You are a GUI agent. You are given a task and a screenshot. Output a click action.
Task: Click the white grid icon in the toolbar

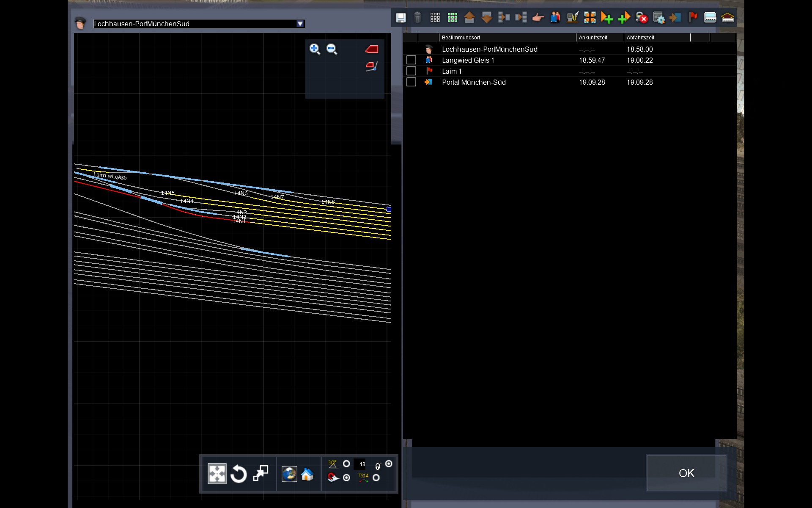435,17
